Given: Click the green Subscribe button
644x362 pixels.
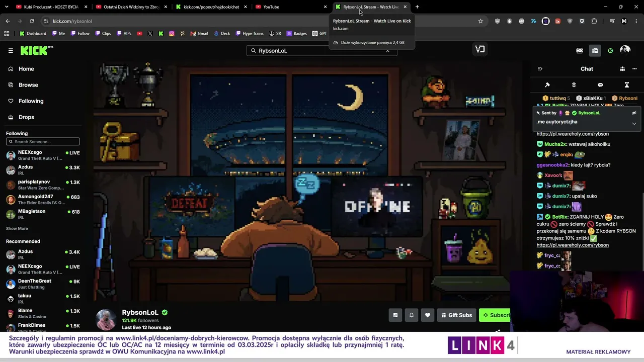Looking at the screenshot, I should pos(495,315).
